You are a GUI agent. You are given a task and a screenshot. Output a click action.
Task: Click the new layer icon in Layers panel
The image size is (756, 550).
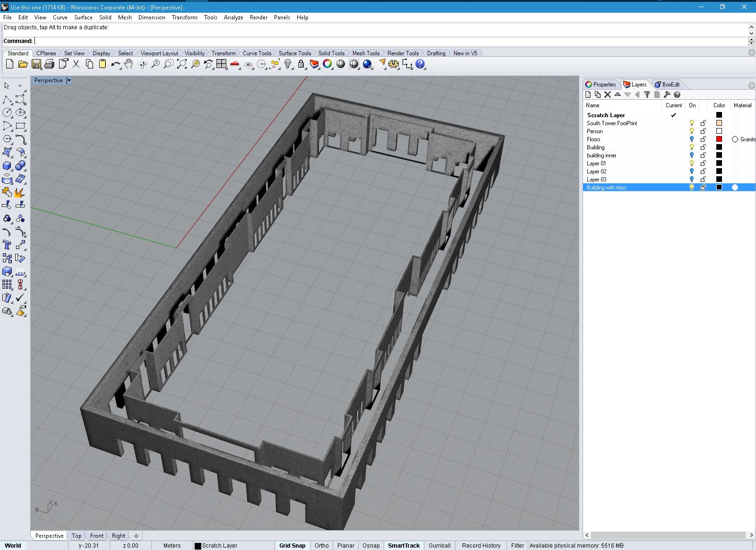[x=588, y=95]
